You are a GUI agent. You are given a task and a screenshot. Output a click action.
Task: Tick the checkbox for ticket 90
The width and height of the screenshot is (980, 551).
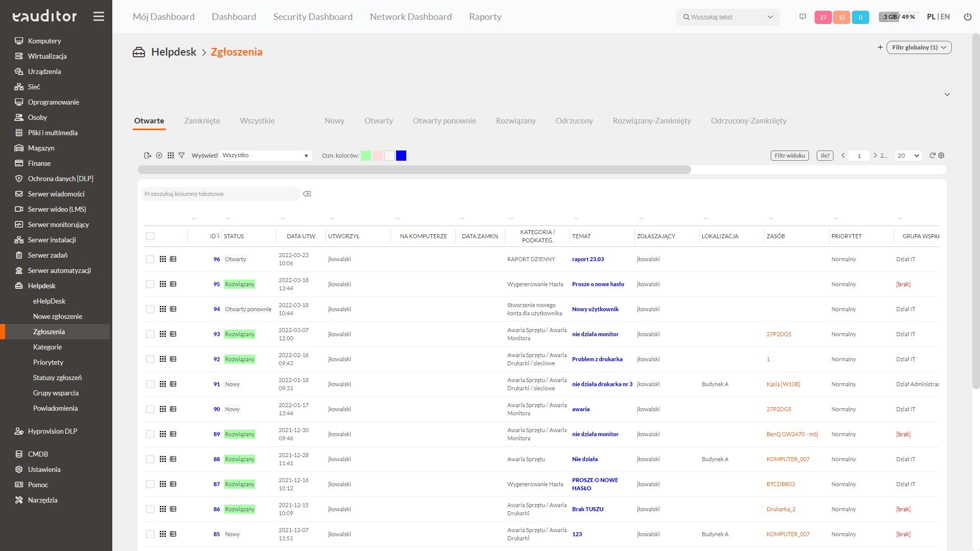150,409
